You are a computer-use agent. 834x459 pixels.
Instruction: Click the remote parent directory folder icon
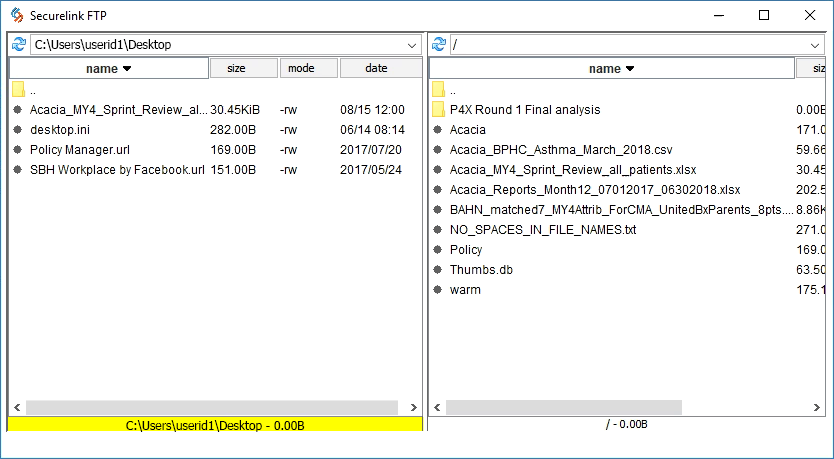tap(438, 90)
